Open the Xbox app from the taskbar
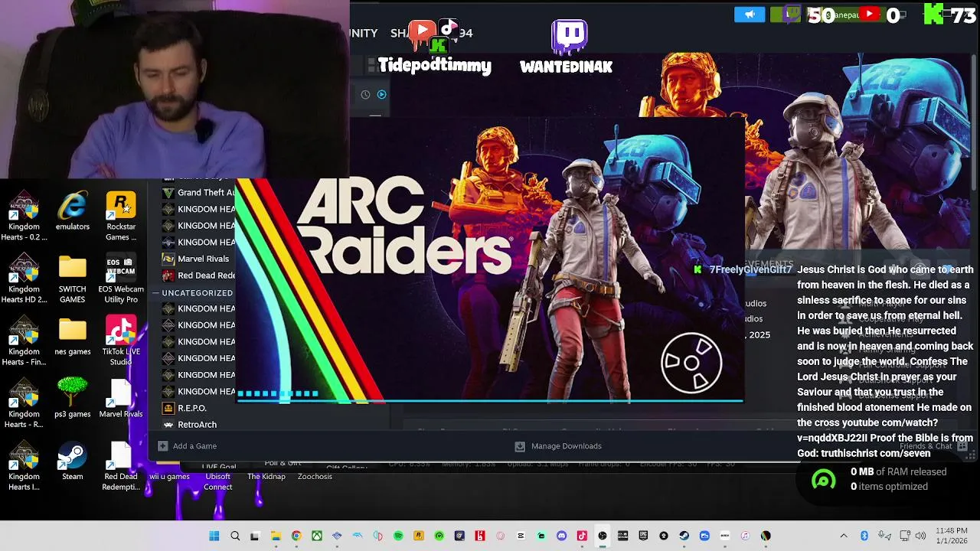 (316, 536)
